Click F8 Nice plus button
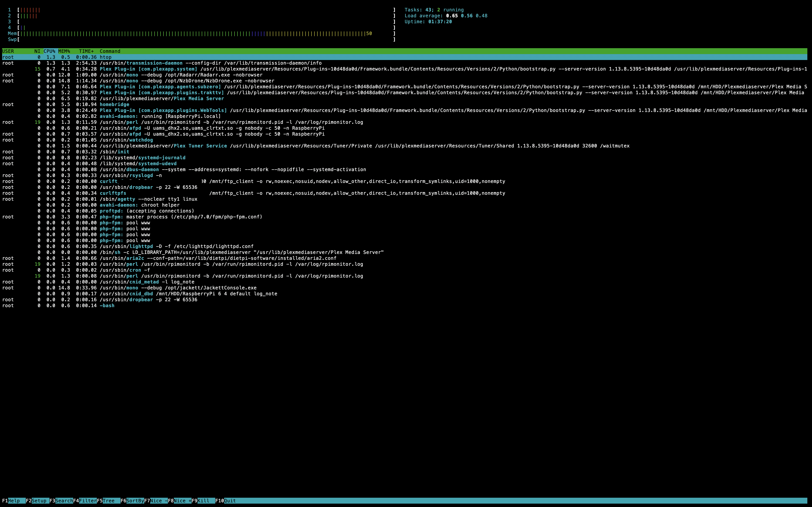 (180, 501)
